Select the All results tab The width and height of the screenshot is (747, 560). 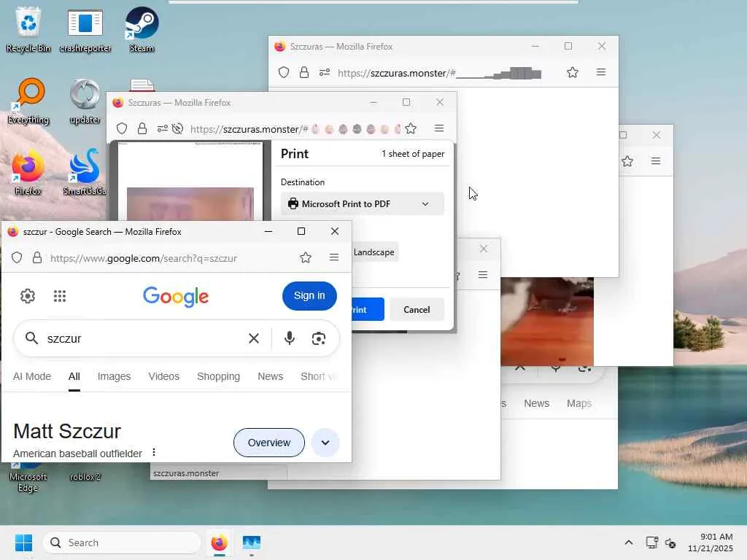(74, 376)
